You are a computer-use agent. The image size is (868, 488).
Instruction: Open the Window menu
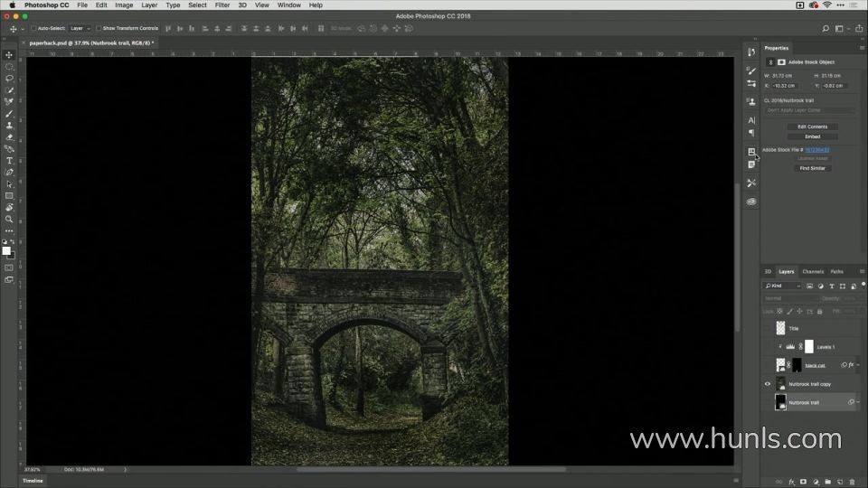(289, 5)
